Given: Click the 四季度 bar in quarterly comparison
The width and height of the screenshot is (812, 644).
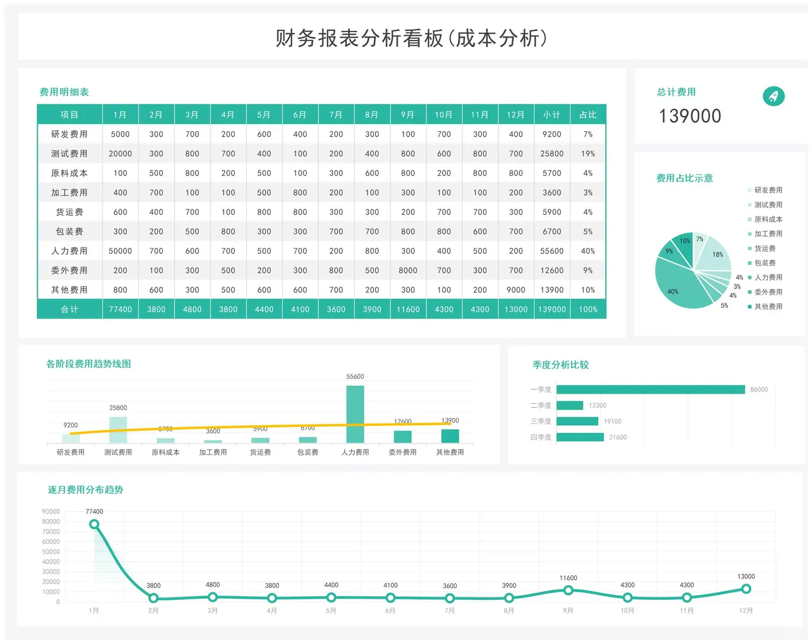Looking at the screenshot, I should point(580,437).
